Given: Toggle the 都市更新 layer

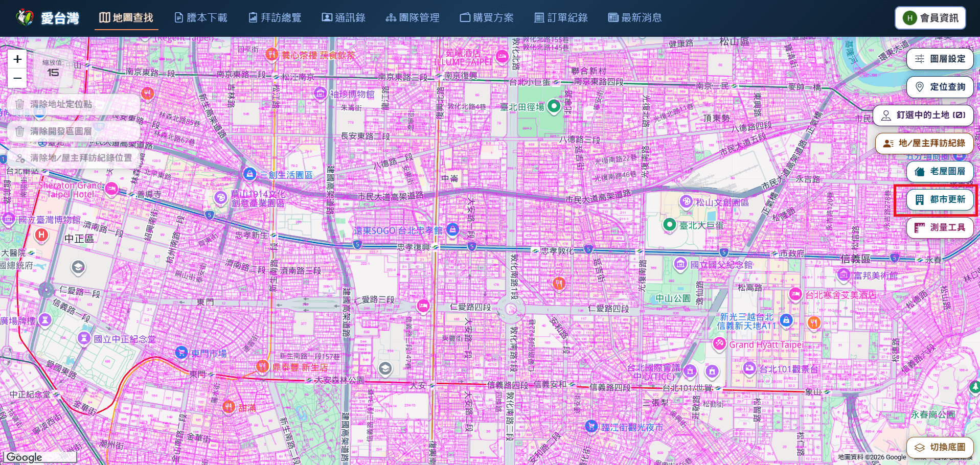Looking at the screenshot, I should click(940, 199).
